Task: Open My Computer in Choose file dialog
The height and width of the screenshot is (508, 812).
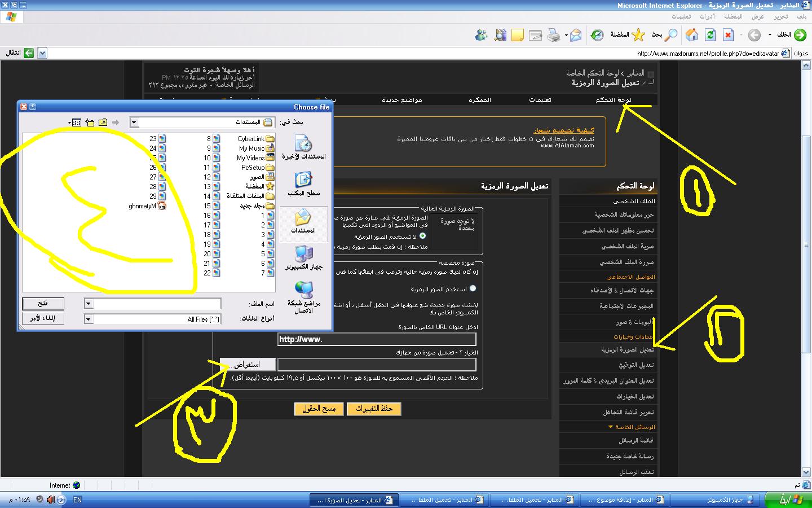Action: click(304, 257)
